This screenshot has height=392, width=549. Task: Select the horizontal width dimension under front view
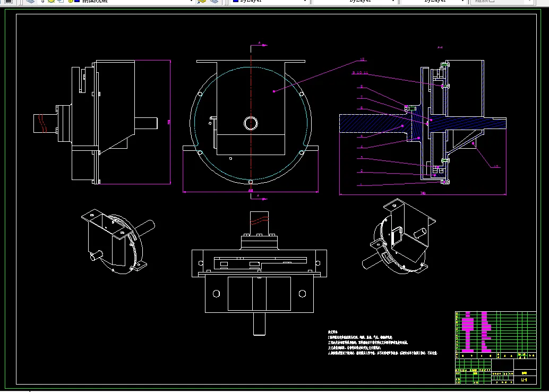coord(250,191)
